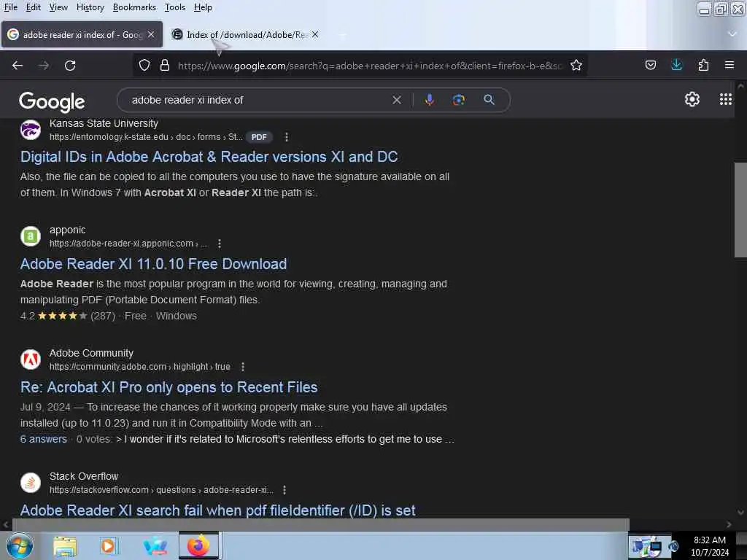
Task: Open more options for Kansas State result
Action: [x=286, y=137]
